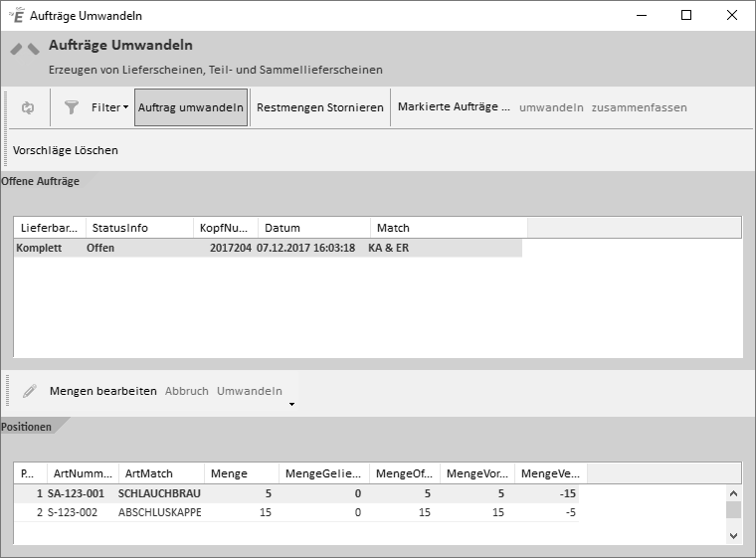Click the funnel filter icon

tap(72, 107)
